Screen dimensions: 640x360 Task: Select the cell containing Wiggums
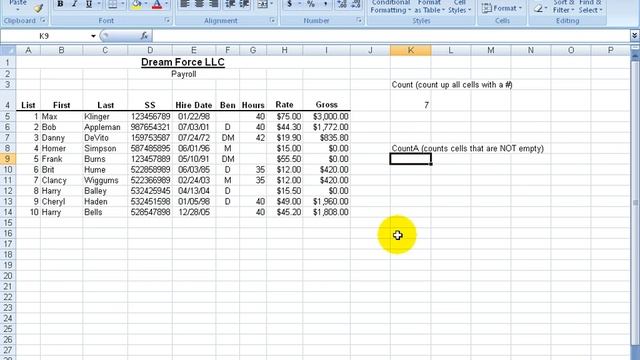coord(105,180)
